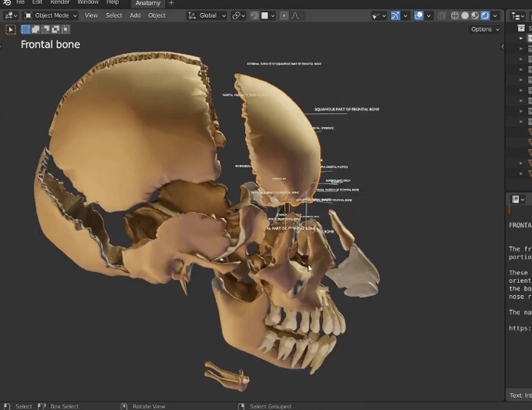Toggle snapping magnet icon
The height and width of the screenshot is (410, 532).
[x=254, y=15]
